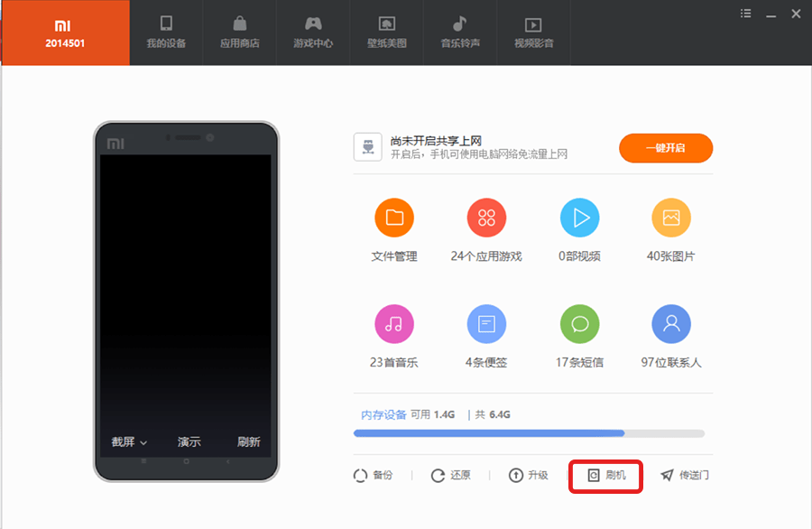Open the 2014501 device tab
The image size is (812, 529).
coord(65,32)
